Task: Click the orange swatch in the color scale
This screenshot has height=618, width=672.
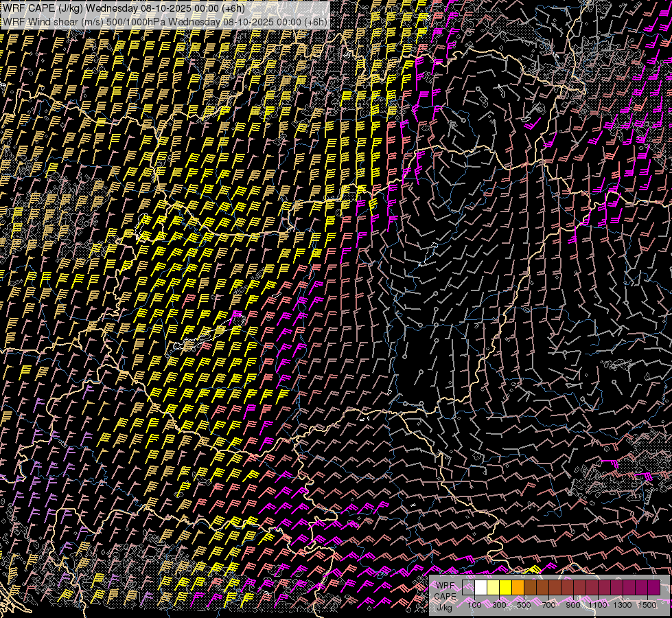Action: (518, 588)
